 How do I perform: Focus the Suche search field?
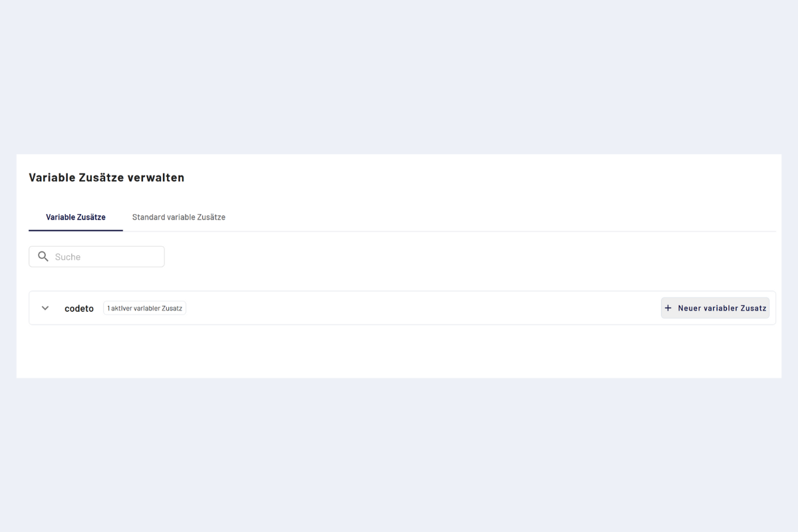tap(106, 257)
